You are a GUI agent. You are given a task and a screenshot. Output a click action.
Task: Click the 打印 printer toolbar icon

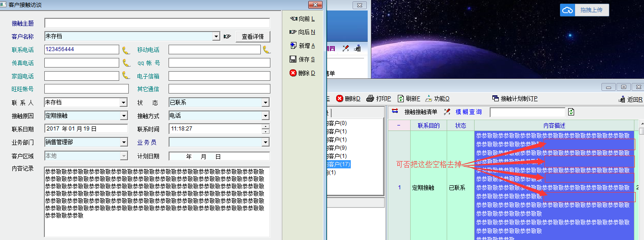coord(379,99)
